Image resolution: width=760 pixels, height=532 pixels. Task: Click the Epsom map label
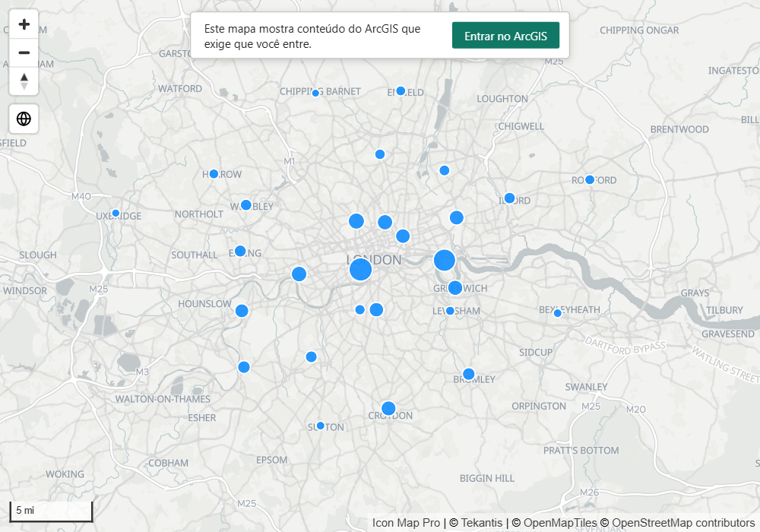click(271, 460)
